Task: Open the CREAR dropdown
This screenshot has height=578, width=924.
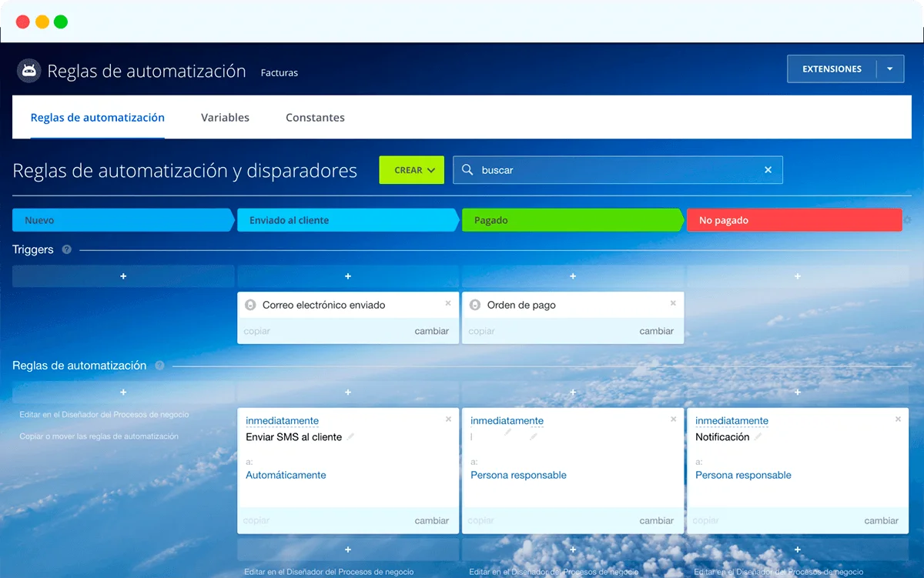Action: pos(411,170)
